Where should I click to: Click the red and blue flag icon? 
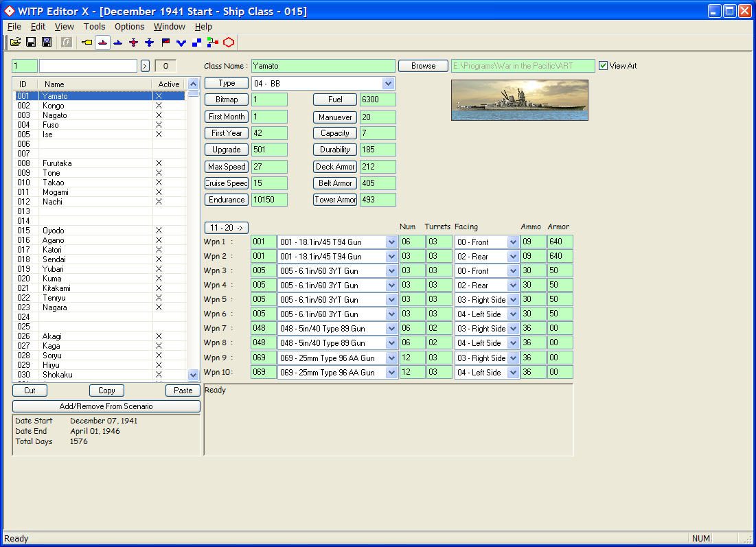pyautogui.click(x=165, y=43)
